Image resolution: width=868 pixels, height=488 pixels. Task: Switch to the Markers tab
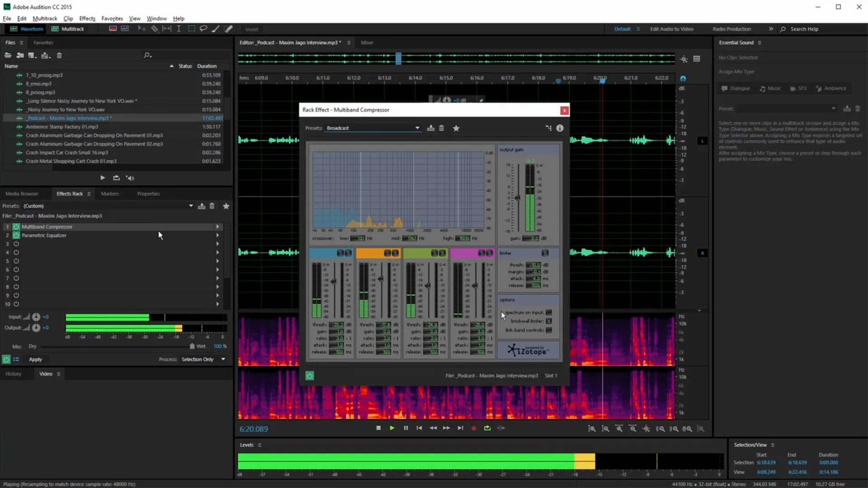pos(110,194)
